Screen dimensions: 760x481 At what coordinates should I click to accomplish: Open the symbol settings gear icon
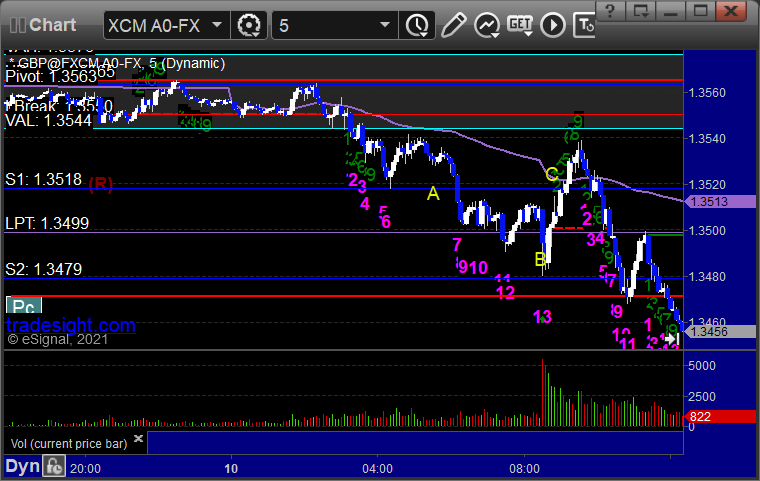[249, 25]
